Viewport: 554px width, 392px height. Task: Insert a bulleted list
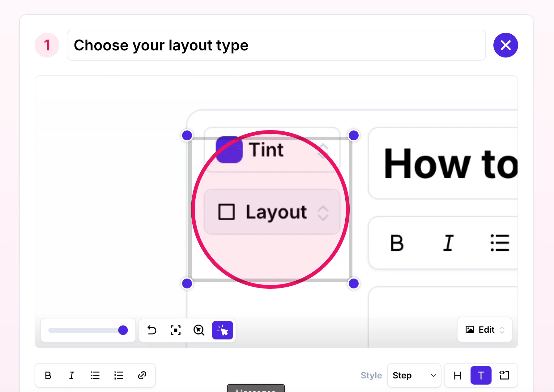95,375
